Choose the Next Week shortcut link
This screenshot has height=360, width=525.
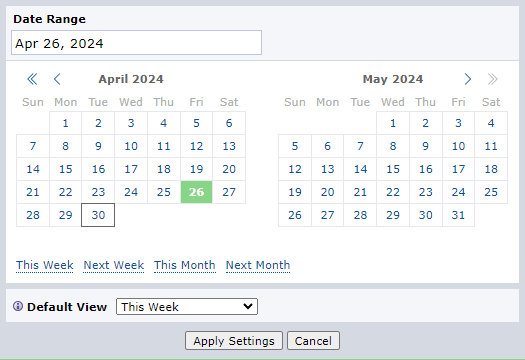[x=114, y=265]
